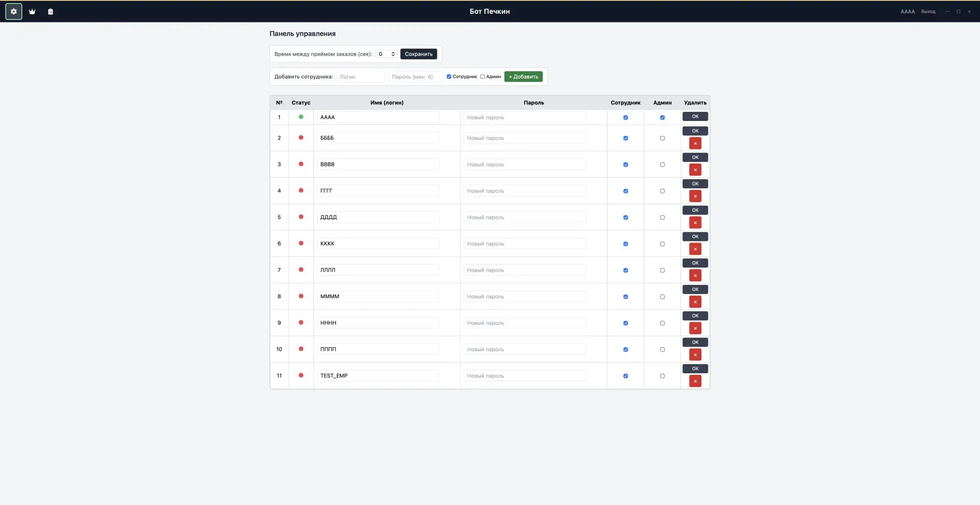The width and height of the screenshot is (980, 505).
Task: Open the settings gear icon
Action: (x=14, y=11)
